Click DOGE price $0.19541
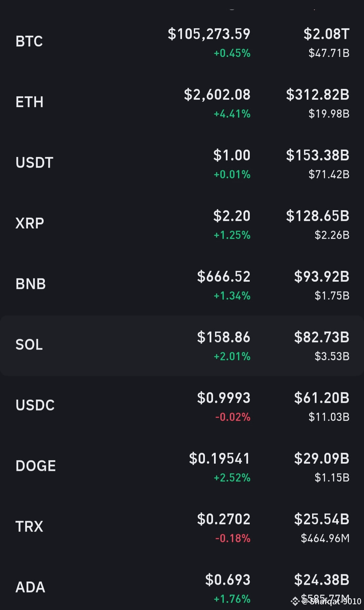The image size is (364, 610). [x=219, y=459]
